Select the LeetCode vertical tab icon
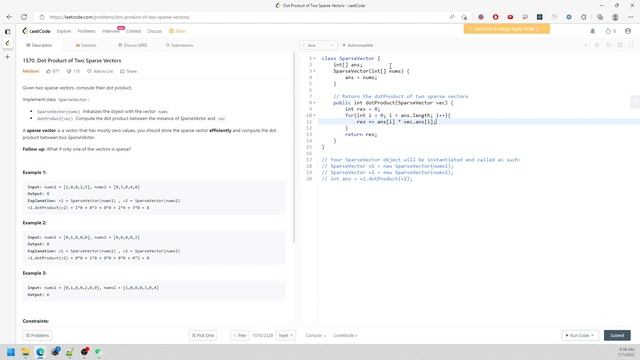The height and width of the screenshot is (360, 640). click(7, 43)
